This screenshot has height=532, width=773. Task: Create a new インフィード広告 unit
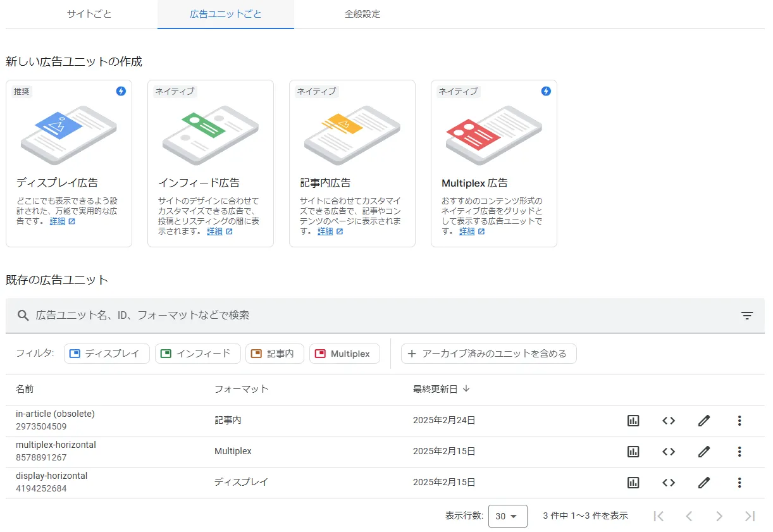point(211,163)
